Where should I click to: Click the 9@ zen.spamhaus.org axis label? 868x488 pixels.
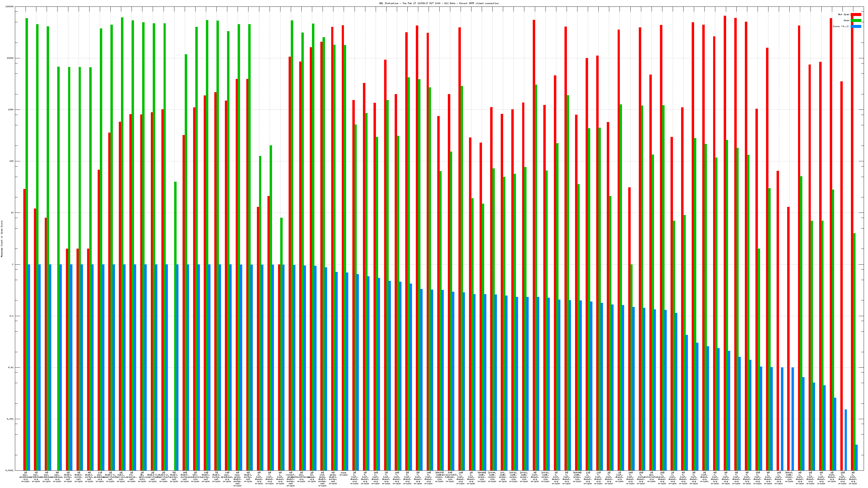57,477
